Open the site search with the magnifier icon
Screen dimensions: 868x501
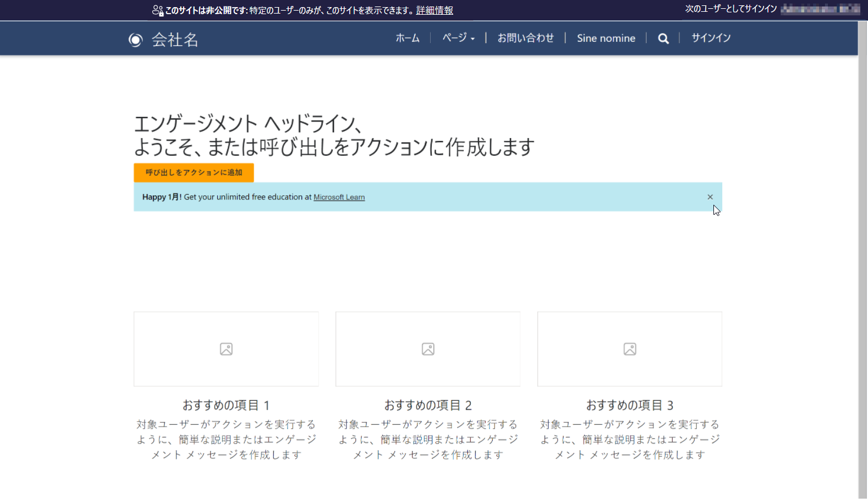pyautogui.click(x=663, y=38)
